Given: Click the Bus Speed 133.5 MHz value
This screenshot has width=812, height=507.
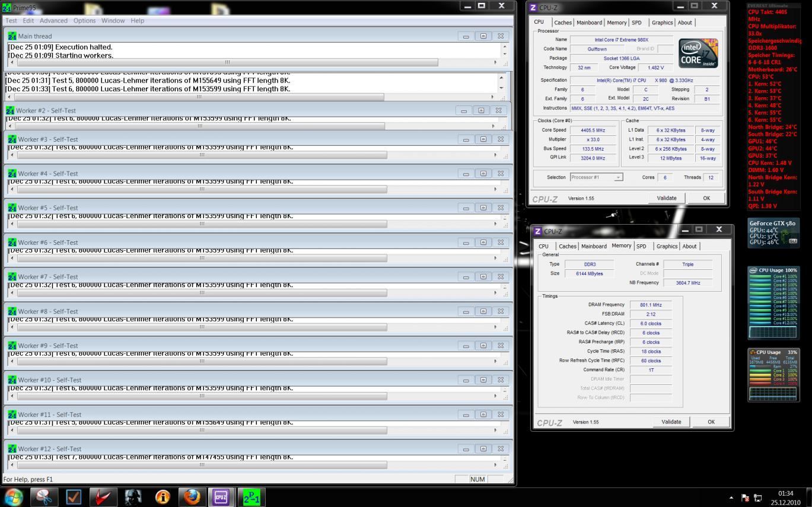Looking at the screenshot, I should pos(593,149).
